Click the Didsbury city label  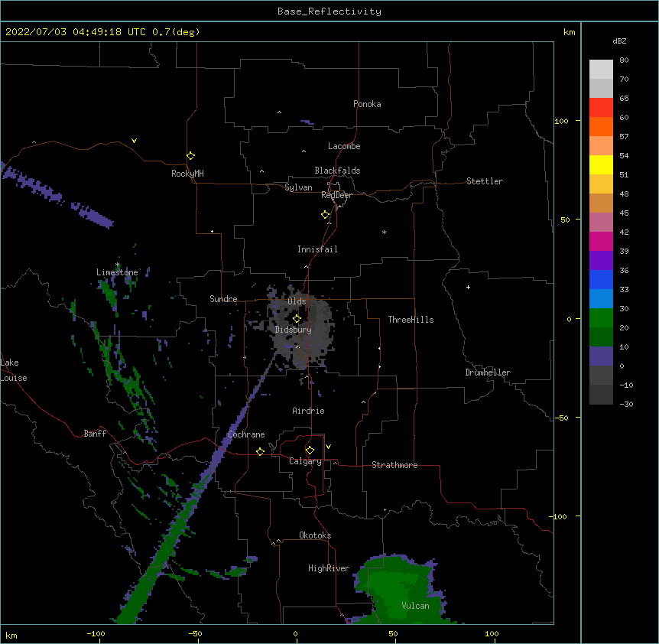pos(294,330)
